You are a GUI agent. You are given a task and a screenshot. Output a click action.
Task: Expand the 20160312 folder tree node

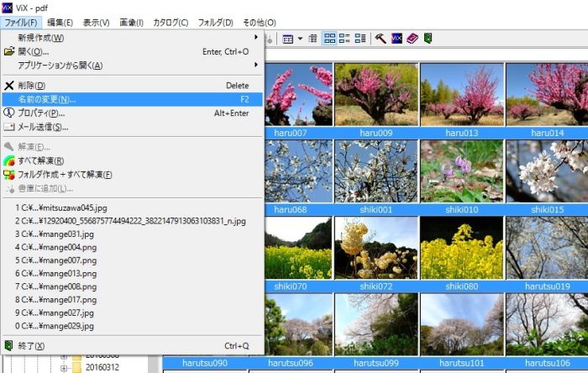coord(64,367)
